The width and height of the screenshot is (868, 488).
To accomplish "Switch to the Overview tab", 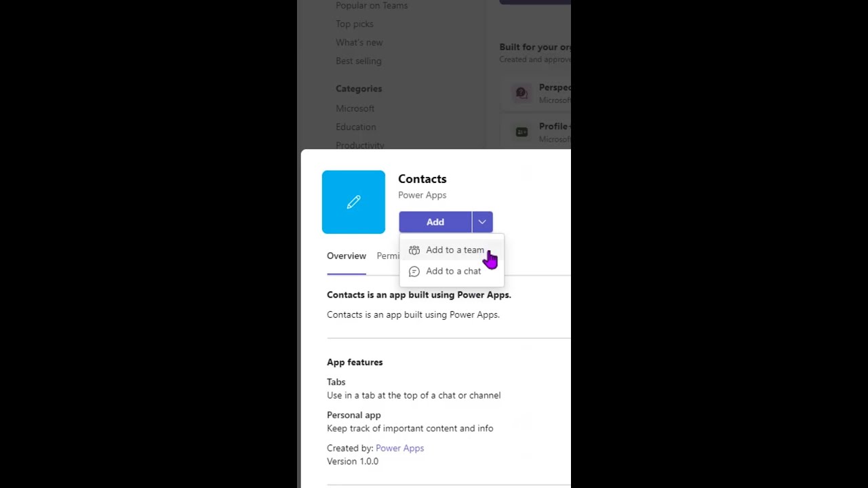I will point(347,256).
